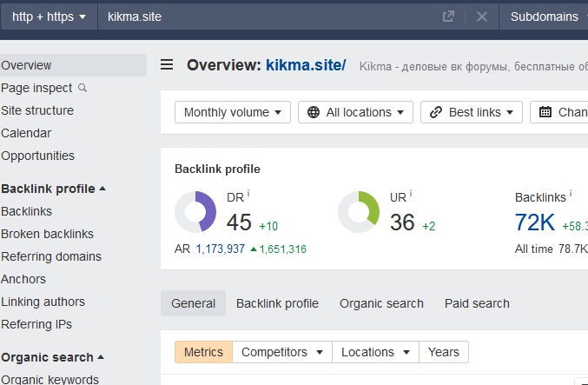This screenshot has height=385, width=588.
Task: Open Broken backlinks in the sidebar
Action: click(x=47, y=234)
